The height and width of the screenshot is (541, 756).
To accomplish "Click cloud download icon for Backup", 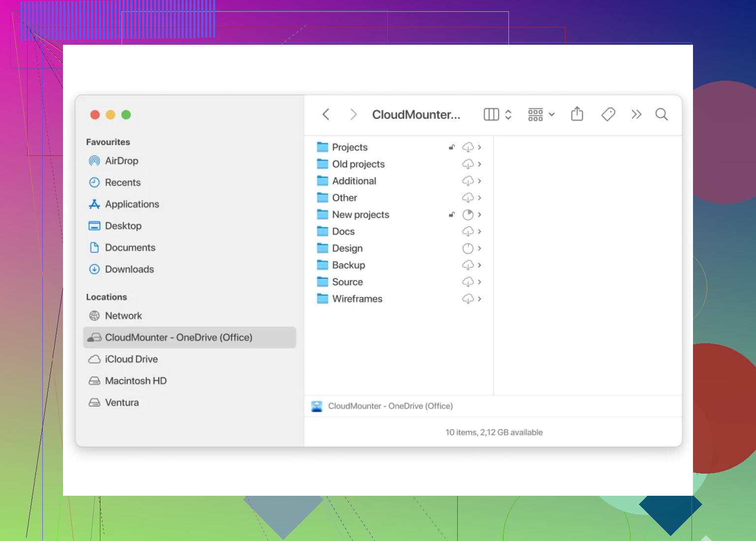I will (468, 265).
